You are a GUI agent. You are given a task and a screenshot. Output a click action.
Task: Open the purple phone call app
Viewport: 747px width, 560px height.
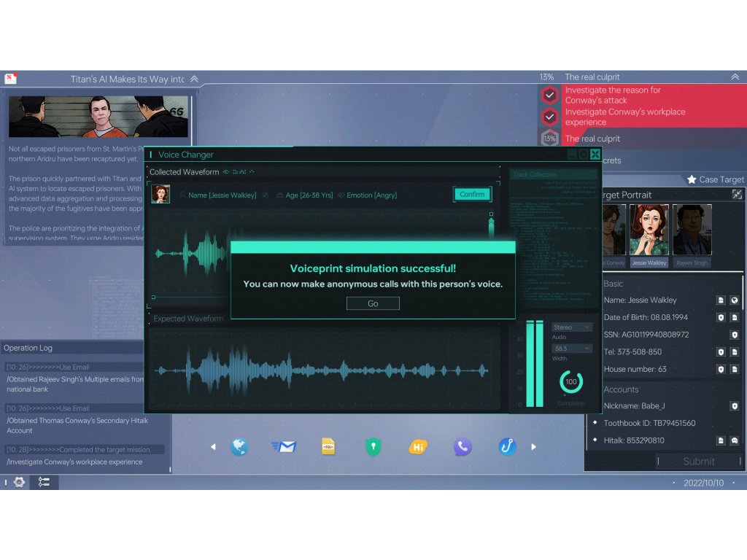click(462, 447)
